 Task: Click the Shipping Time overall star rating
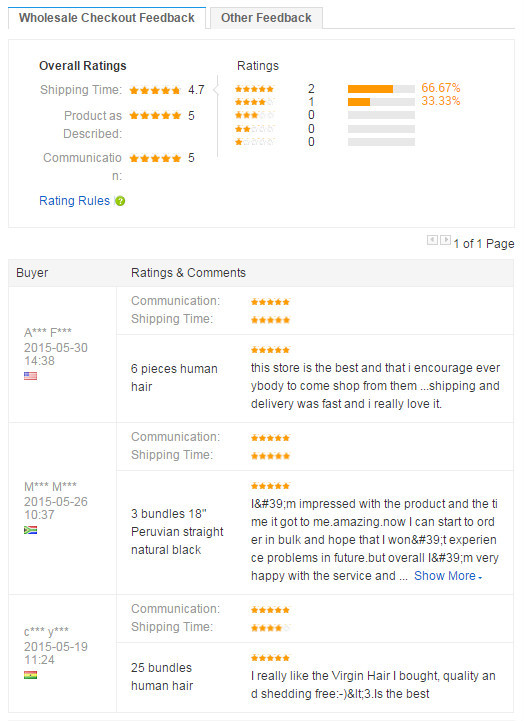tap(155, 90)
